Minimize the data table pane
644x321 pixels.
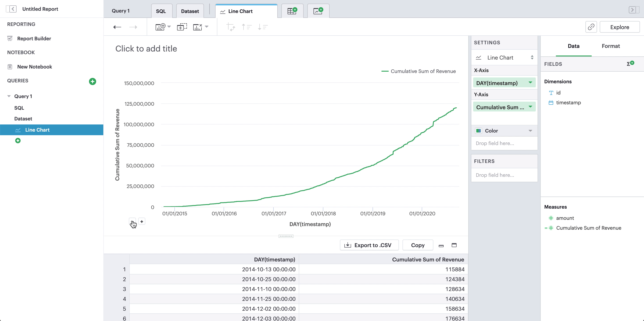click(x=441, y=246)
